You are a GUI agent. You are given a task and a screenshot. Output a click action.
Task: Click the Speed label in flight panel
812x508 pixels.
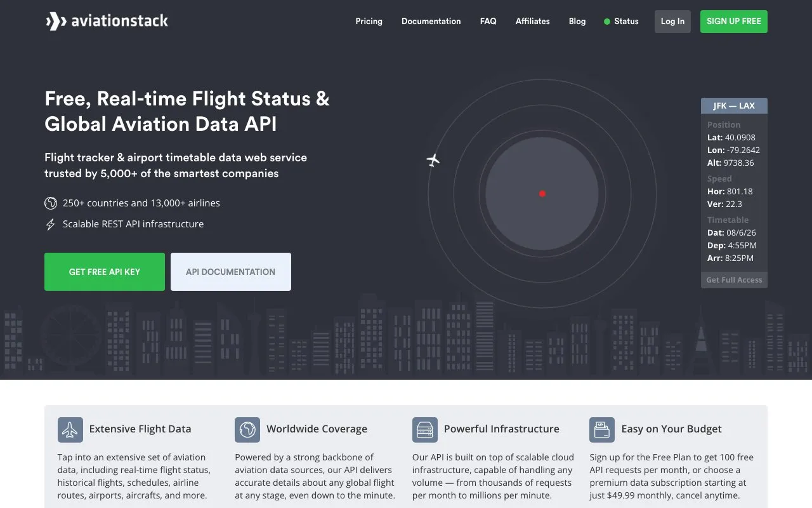[x=719, y=179]
